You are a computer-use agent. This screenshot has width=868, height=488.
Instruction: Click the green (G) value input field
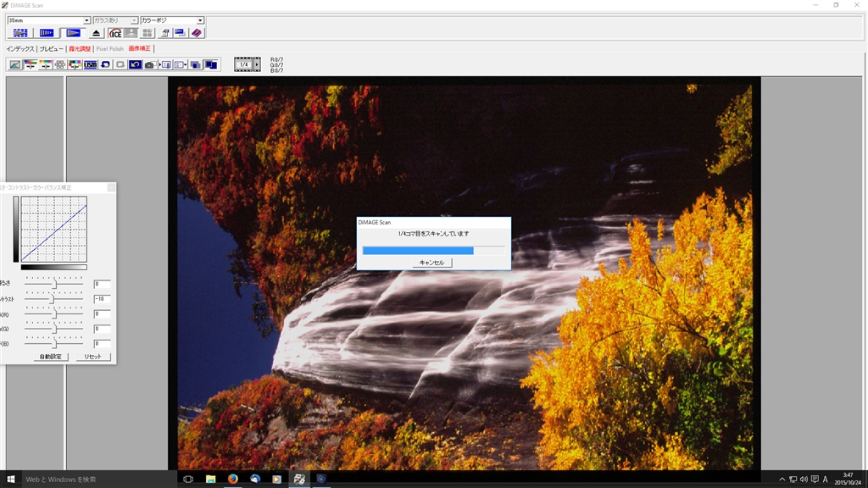[x=102, y=329]
